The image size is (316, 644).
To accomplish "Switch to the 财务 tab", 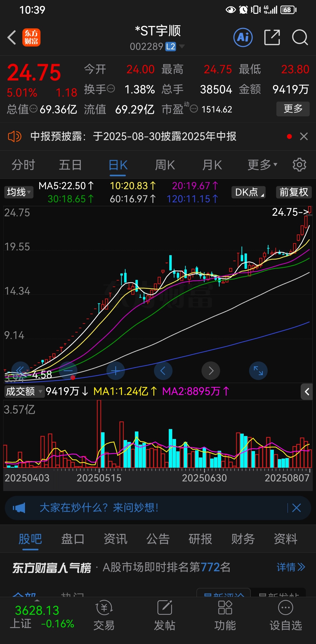I will pos(243,539).
